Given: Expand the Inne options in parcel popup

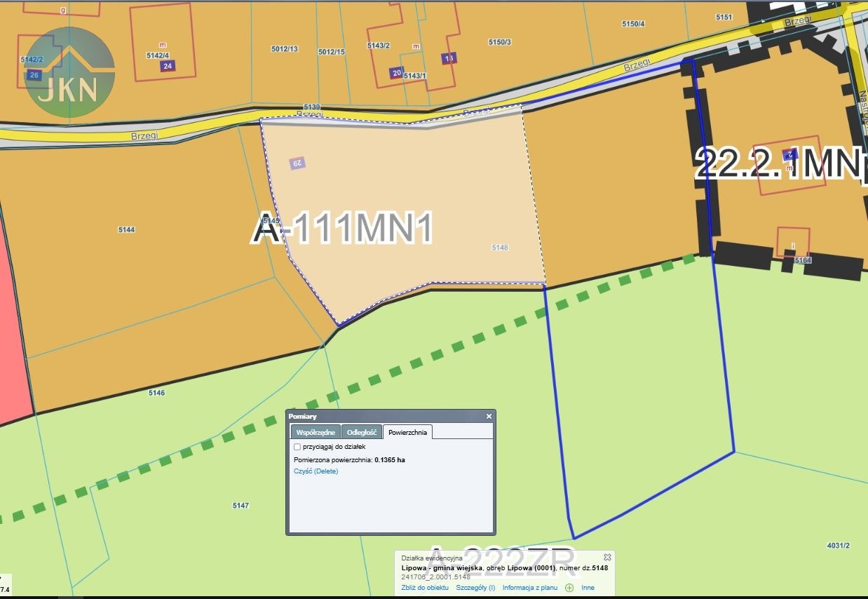Looking at the screenshot, I should [588, 588].
